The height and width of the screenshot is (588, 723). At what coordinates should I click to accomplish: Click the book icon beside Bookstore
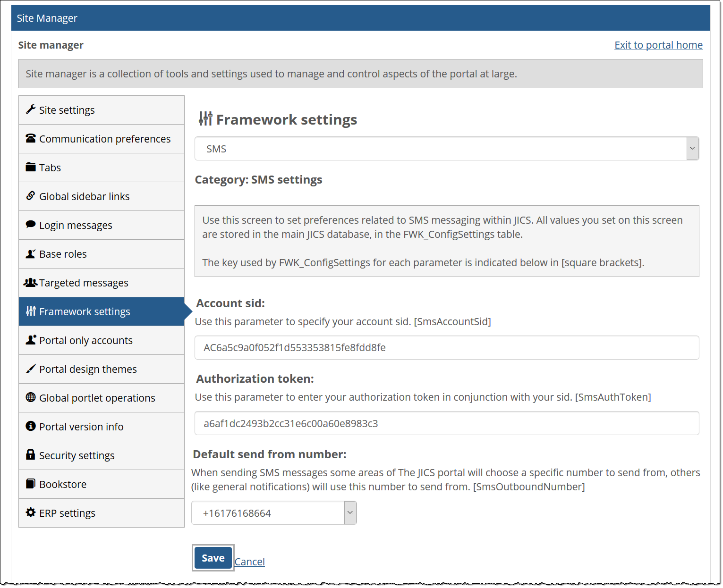pos(31,484)
